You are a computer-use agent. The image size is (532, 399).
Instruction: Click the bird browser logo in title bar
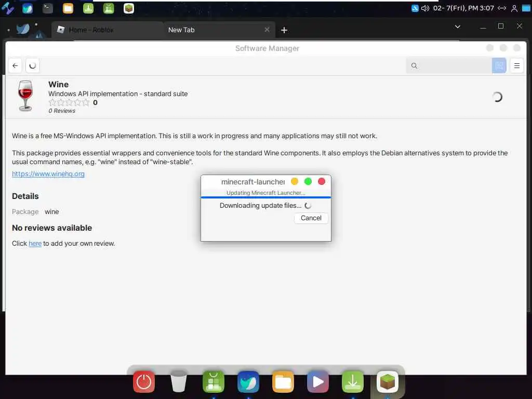(23, 29)
